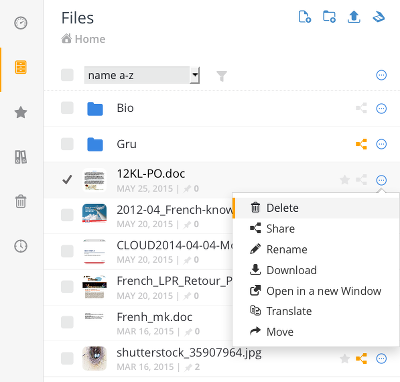Open the recent history clock icon

tap(21, 246)
